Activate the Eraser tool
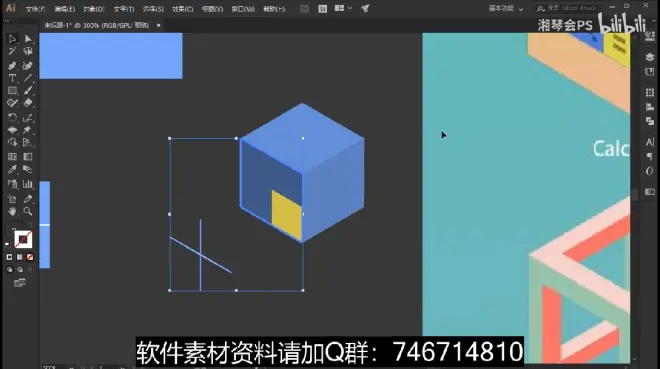 (x=28, y=103)
